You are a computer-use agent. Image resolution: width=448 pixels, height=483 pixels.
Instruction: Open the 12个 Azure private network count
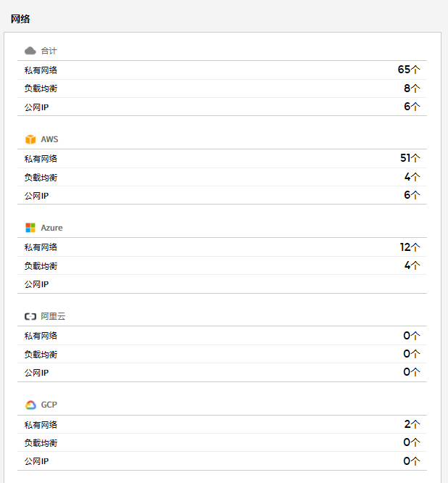(410, 247)
